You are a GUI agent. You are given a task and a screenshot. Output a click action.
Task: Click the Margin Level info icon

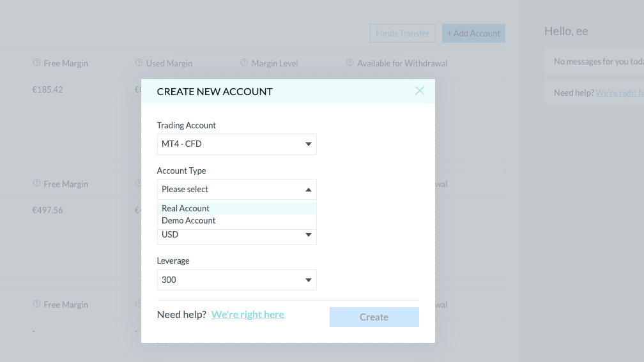pyautogui.click(x=244, y=63)
